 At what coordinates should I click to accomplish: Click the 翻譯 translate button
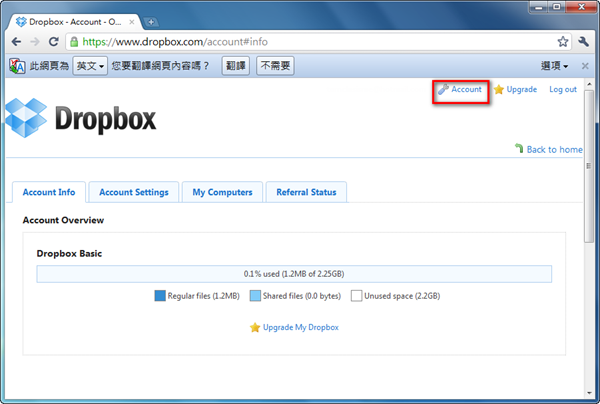[236, 66]
